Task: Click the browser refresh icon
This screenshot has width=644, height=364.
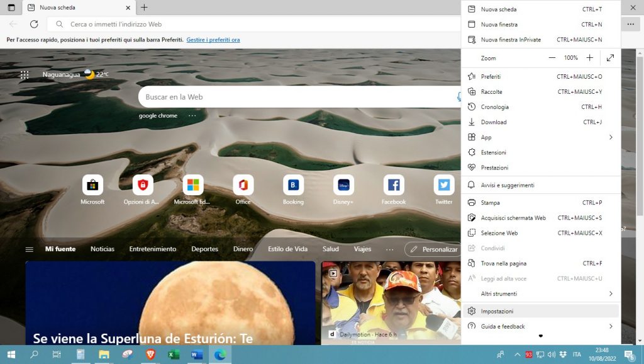Action: [34, 24]
